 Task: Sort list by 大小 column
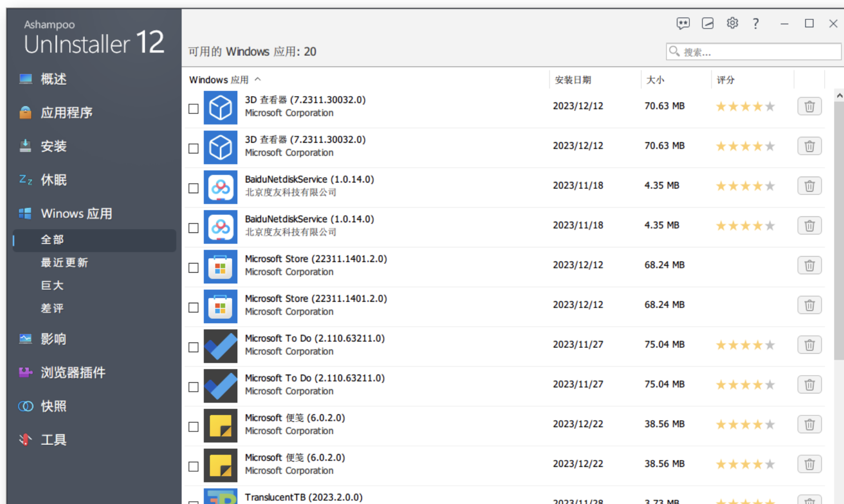coord(655,80)
